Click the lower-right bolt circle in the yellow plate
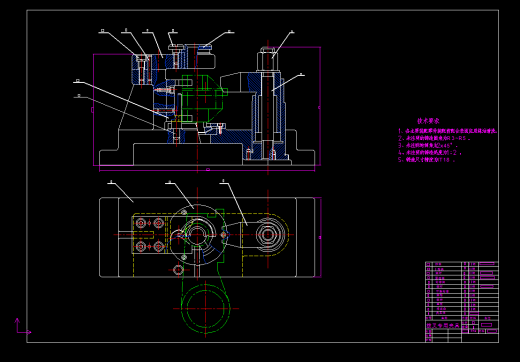 (x=159, y=246)
